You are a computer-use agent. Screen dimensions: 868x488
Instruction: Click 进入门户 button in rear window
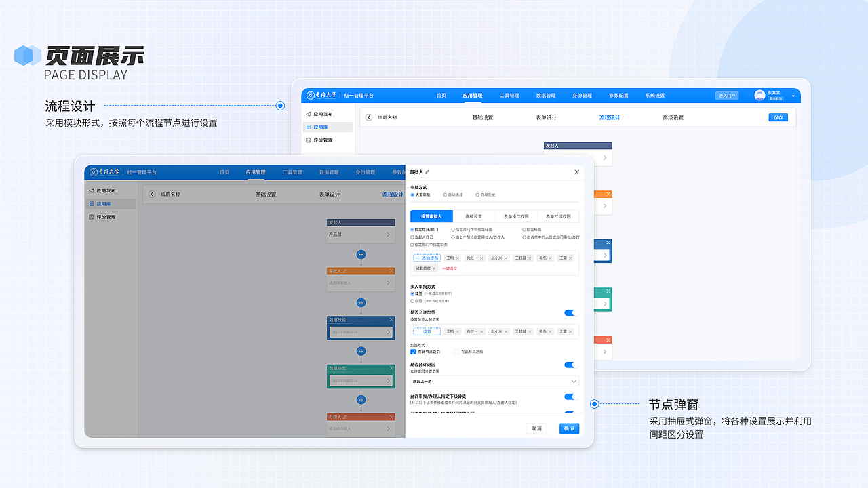coord(727,96)
